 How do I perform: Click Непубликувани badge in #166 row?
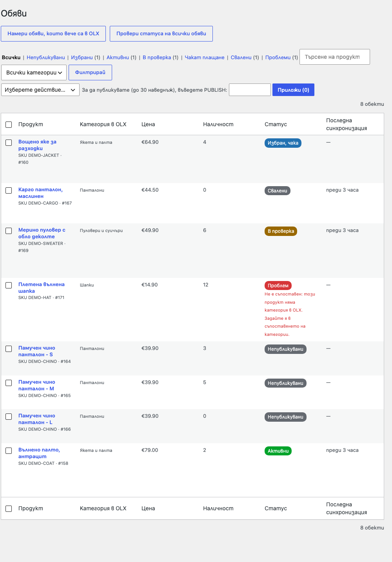[285, 417]
